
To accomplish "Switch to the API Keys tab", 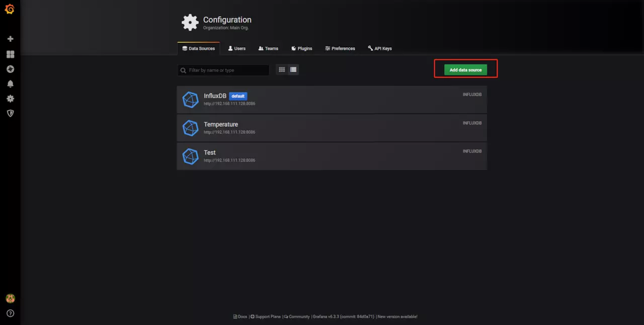I will coord(380,48).
